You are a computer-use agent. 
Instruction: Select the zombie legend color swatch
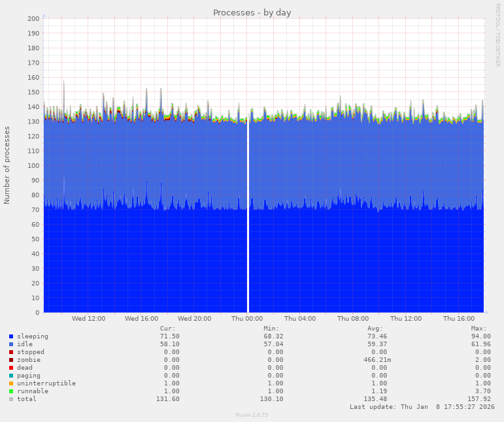click(11, 360)
